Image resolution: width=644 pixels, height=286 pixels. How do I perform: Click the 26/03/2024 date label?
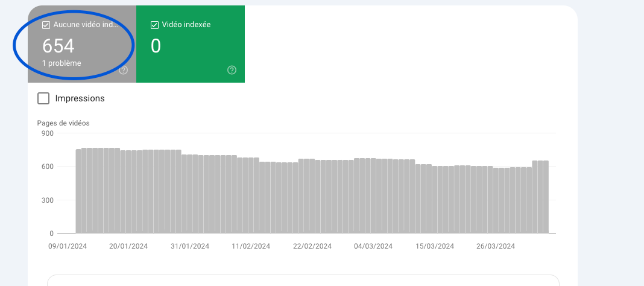[496, 246]
